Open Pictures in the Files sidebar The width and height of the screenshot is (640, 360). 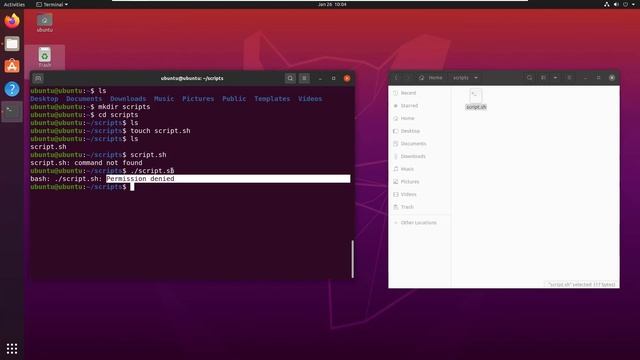[x=420, y=182]
